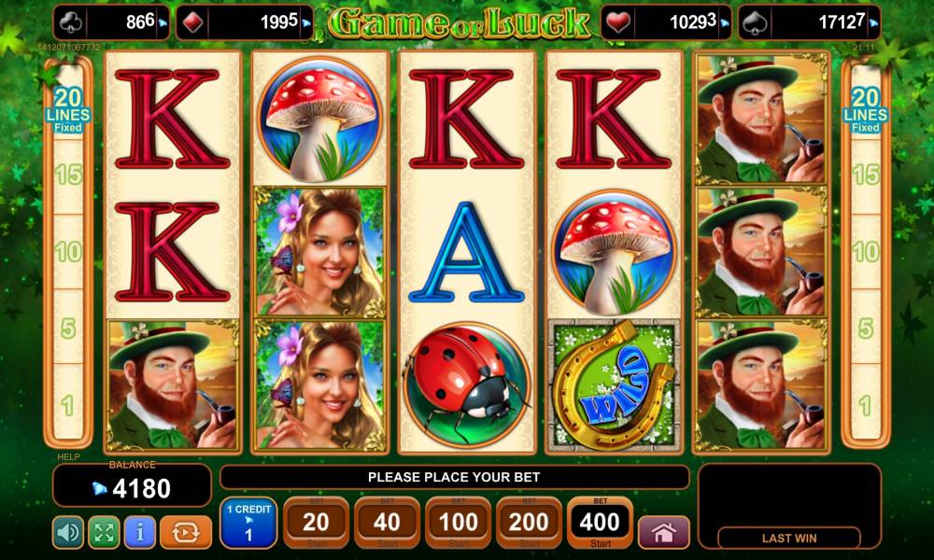Viewport: 934px width, 560px height.
Task: Open the paytable info icon
Action: click(x=140, y=532)
